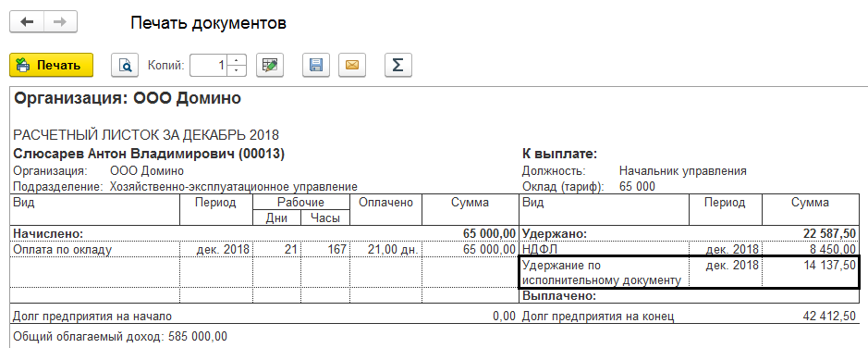Click the yellow Печать button
Viewport: 868px width, 348px height.
click(x=52, y=66)
